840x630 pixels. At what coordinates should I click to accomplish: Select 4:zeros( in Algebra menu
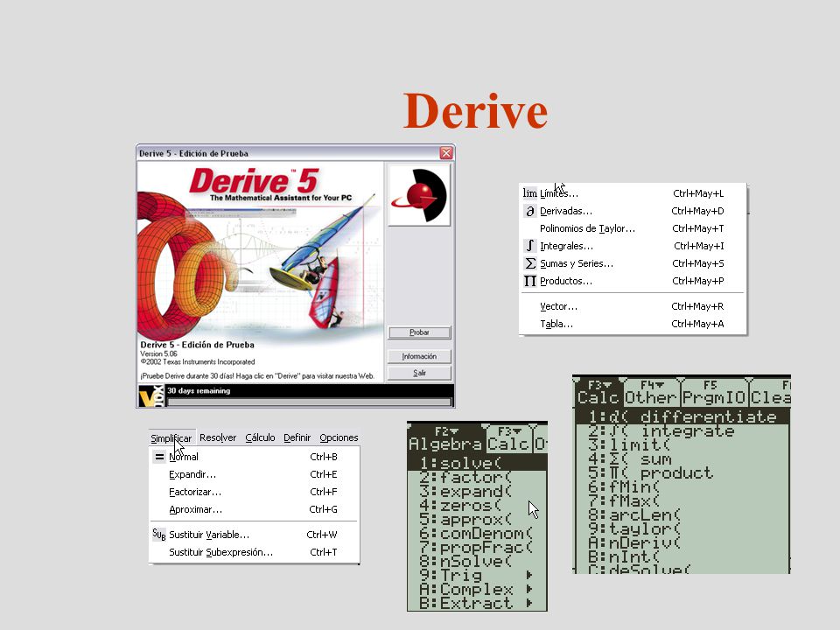pos(478,505)
